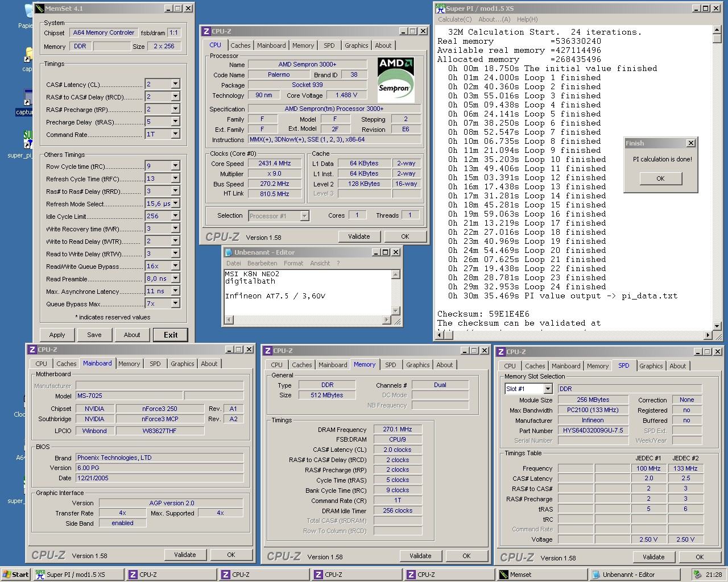The width and height of the screenshot is (728, 582).
Task: Expand the Write Recovery time (tWR) dropdown
Action: (175, 228)
